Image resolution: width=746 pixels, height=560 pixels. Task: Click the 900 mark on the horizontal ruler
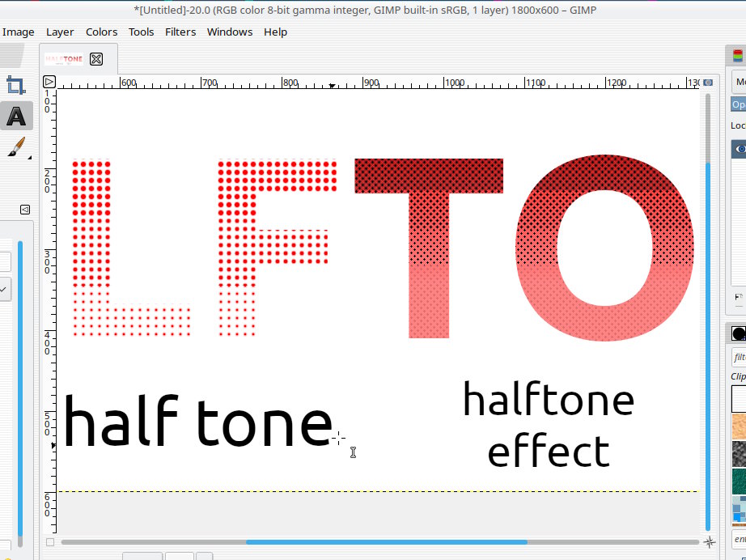[x=371, y=83]
